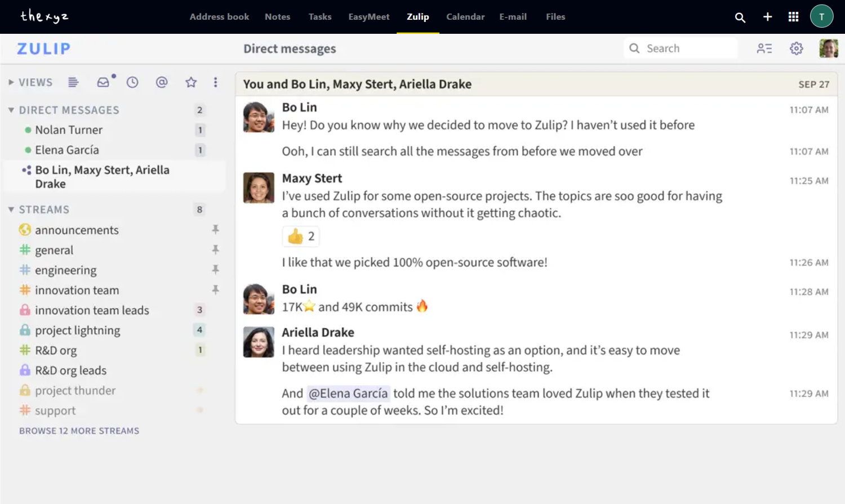
Task: Click BROWSE 12 MORE STREAMS
Action: coord(79,430)
